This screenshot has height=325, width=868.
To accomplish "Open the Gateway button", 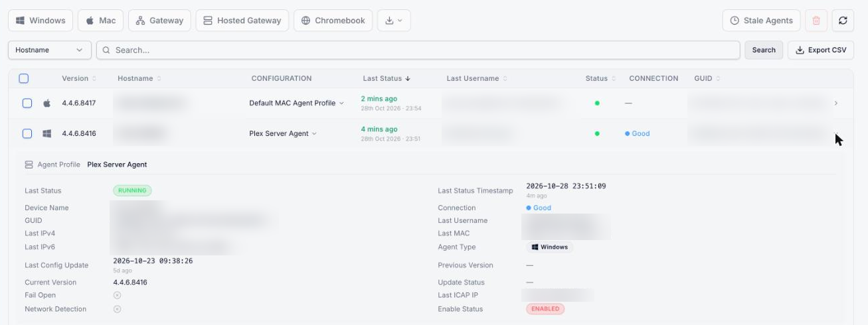I will (159, 21).
